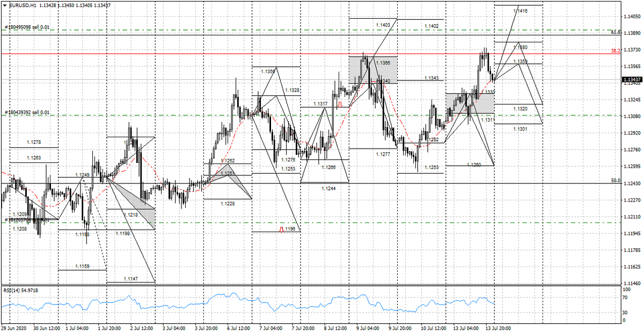Select the 1.1301 level label

520,129
